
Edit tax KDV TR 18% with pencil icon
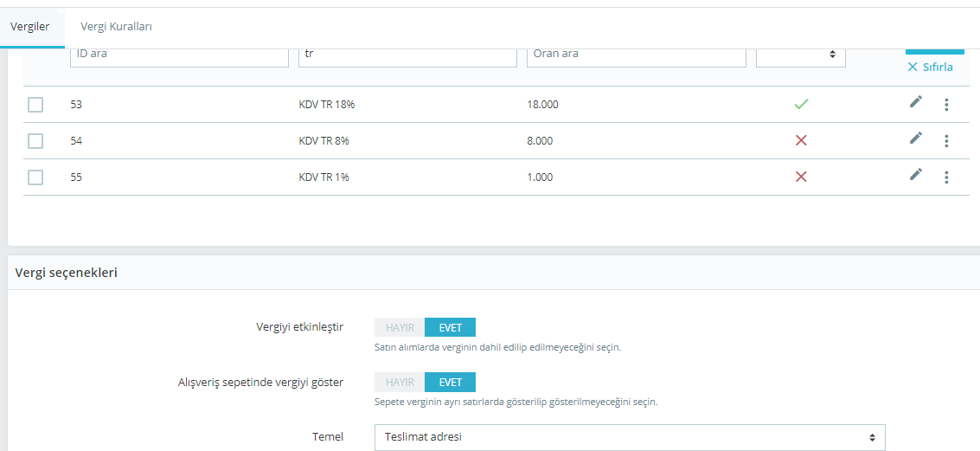916,102
